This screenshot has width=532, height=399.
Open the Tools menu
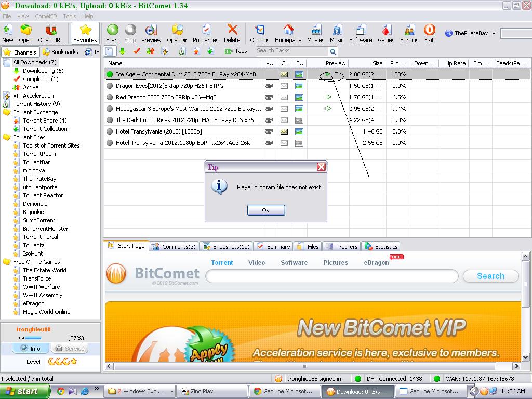pos(69,16)
